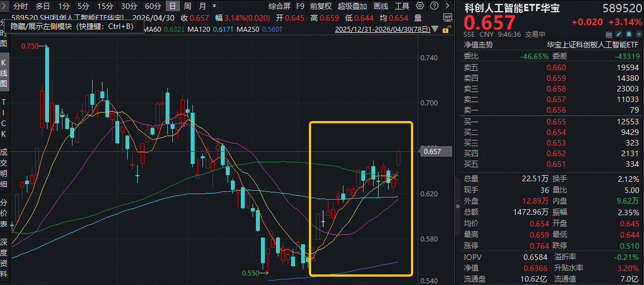The width and height of the screenshot is (644, 285).
Task: Open the chart settings gear icon
Action: (x=419, y=6)
